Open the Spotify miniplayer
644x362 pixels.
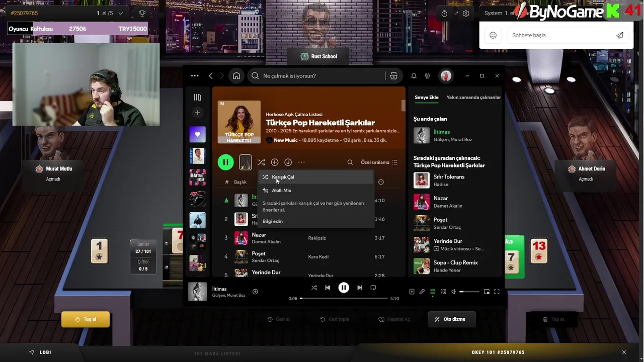(x=487, y=292)
